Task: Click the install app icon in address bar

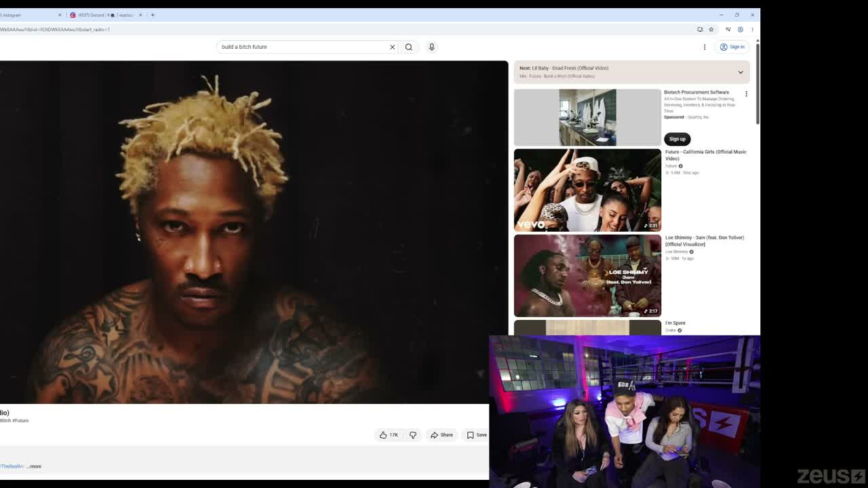Action: coord(700,30)
